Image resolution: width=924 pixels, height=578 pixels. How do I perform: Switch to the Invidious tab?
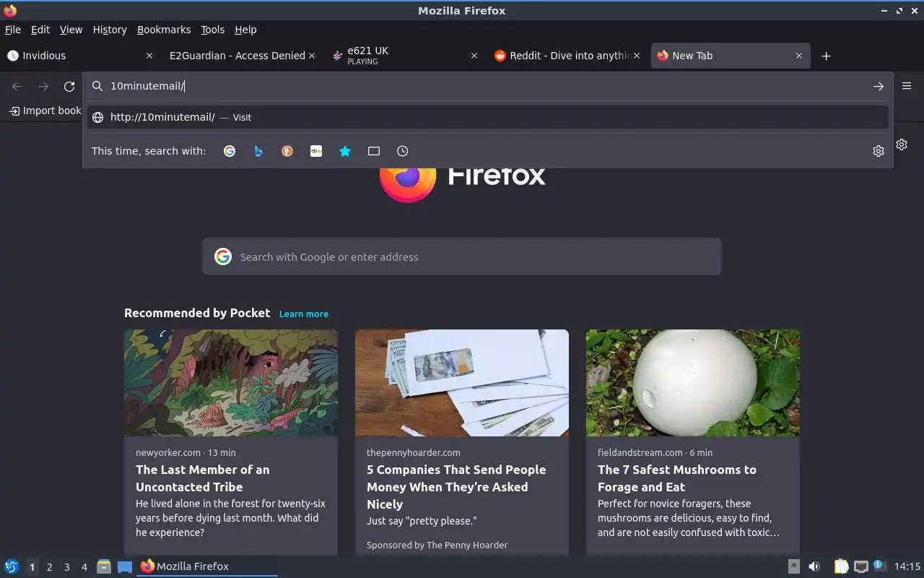click(x=79, y=56)
